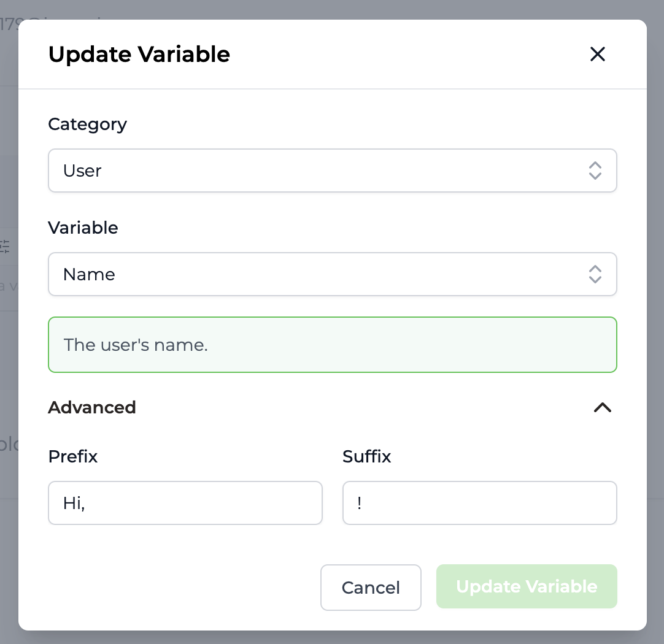
Task: Click the "The user's name." description box
Action: 333,345
